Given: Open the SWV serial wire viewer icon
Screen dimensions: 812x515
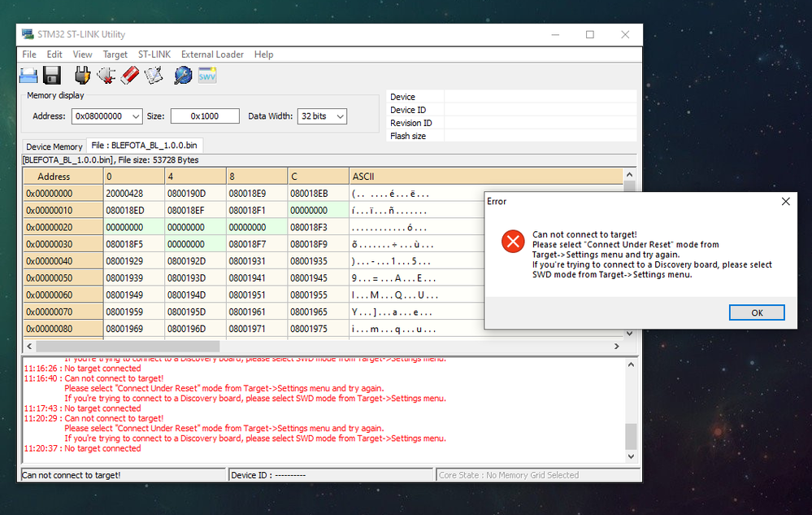Looking at the screenshot, I should pyautogui.click(x=207, y=76).
